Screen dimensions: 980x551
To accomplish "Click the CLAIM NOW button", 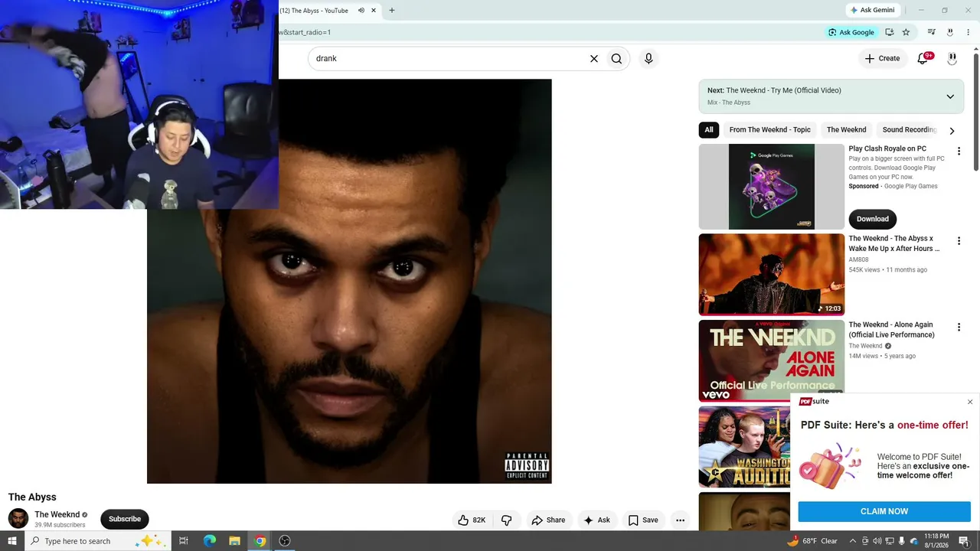I will coord(884,511).
